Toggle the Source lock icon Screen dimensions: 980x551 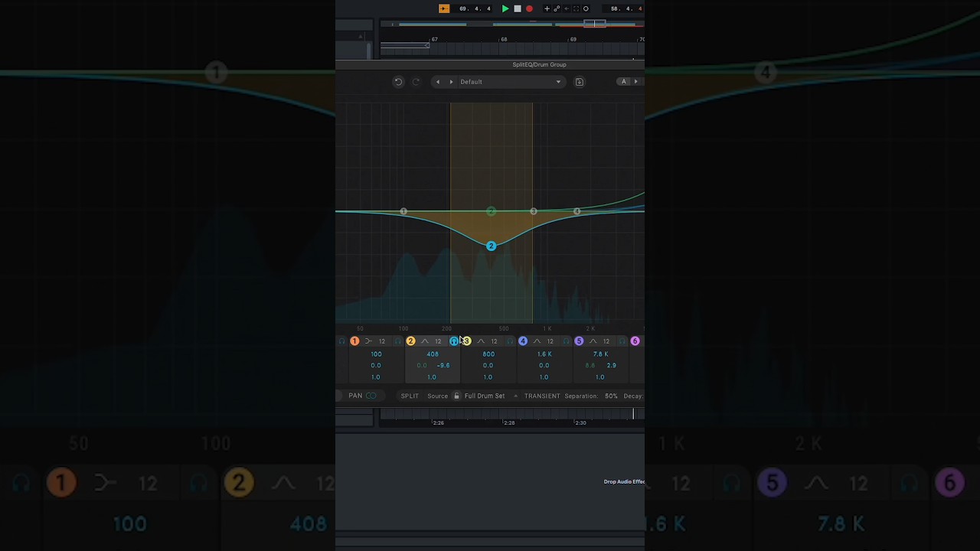click(456, 396)
